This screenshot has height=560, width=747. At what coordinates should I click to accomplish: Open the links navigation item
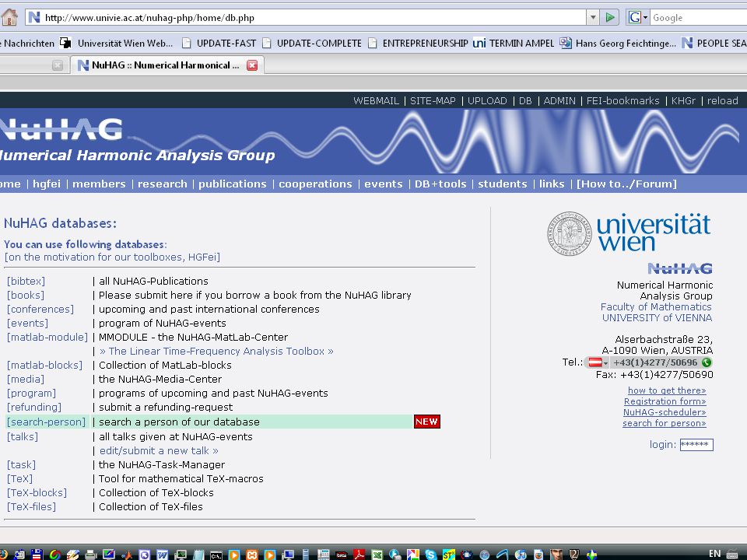coord(552,184)
